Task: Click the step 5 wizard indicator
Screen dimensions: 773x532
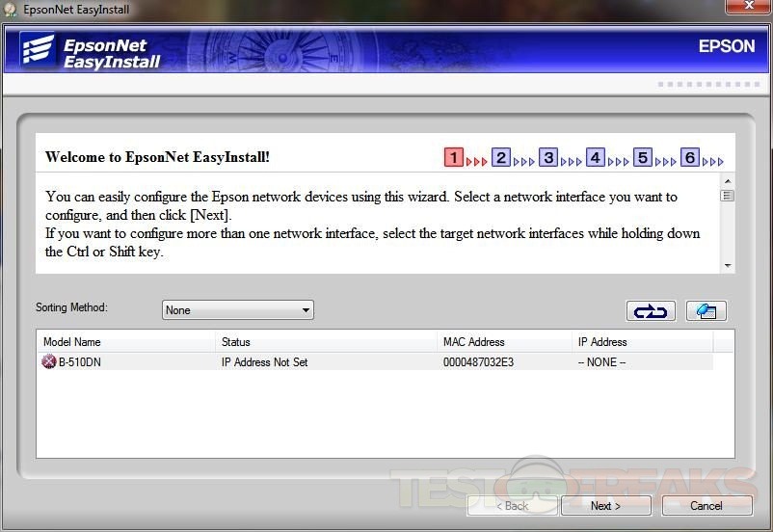Action: click(642, 158)
